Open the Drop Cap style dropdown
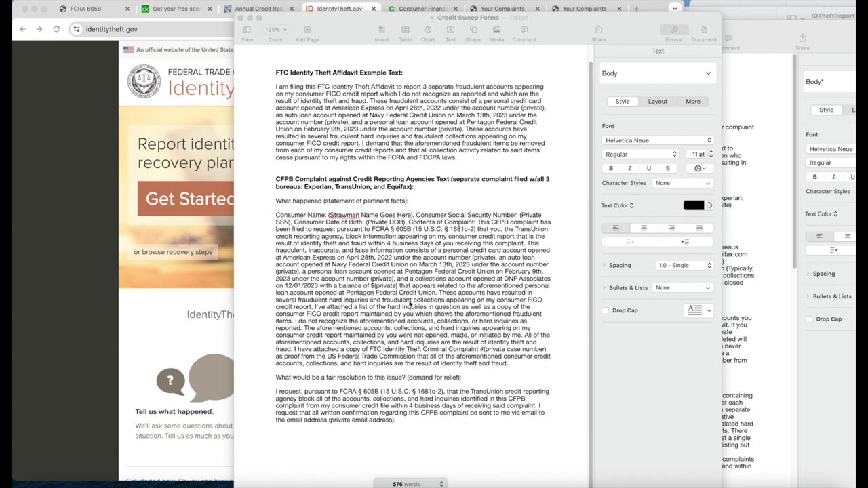Viewport: 868px width, 488px height. (699, 310)
